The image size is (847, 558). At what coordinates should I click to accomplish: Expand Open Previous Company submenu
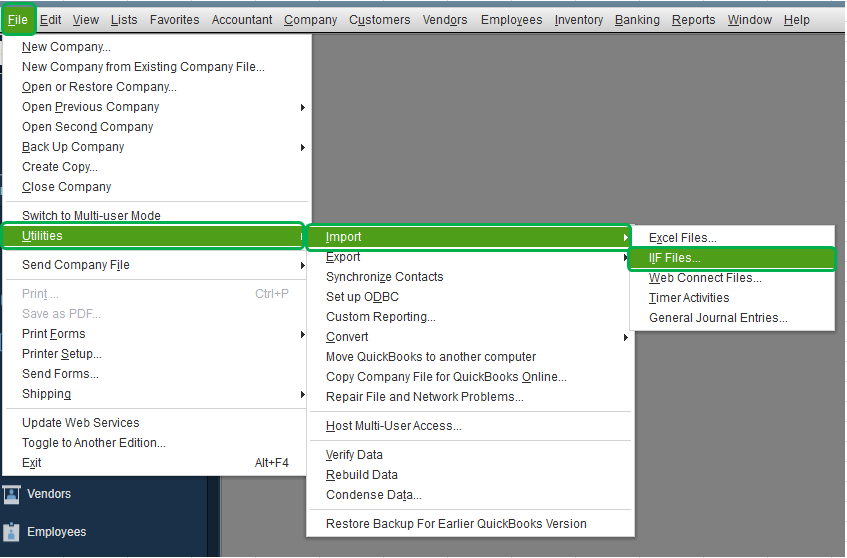(x=156, y=107)
